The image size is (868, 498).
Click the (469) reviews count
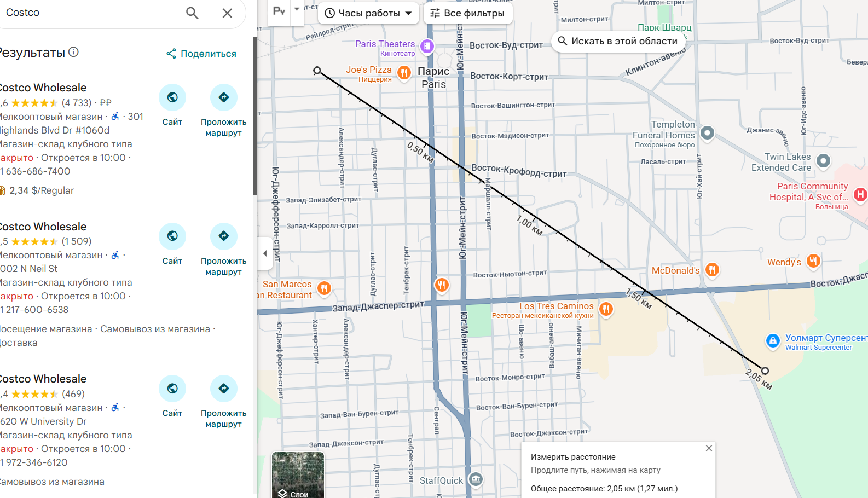73,394
